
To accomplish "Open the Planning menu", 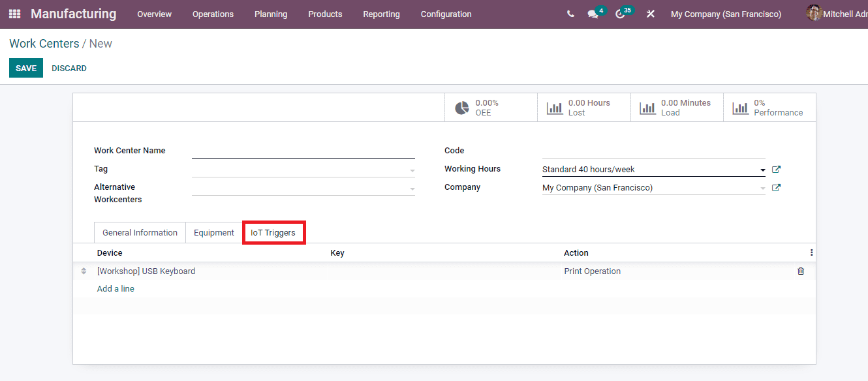I will (x=271, y=14).
